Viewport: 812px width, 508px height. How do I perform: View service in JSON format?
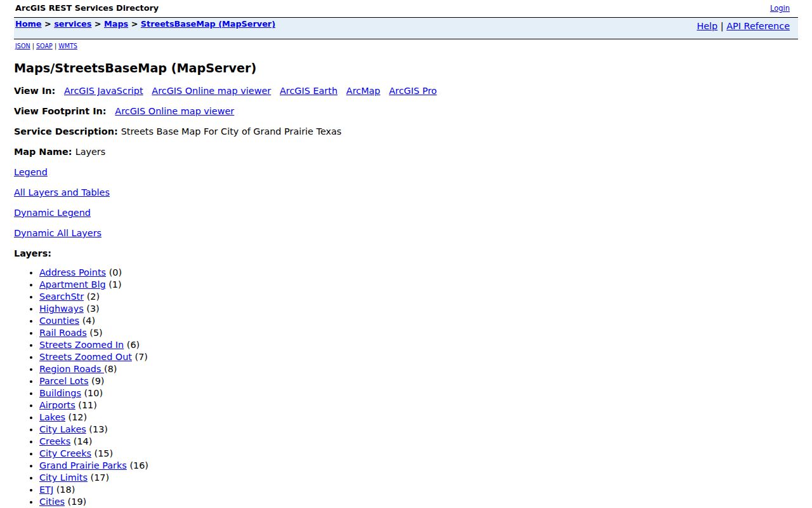(22, 46)
